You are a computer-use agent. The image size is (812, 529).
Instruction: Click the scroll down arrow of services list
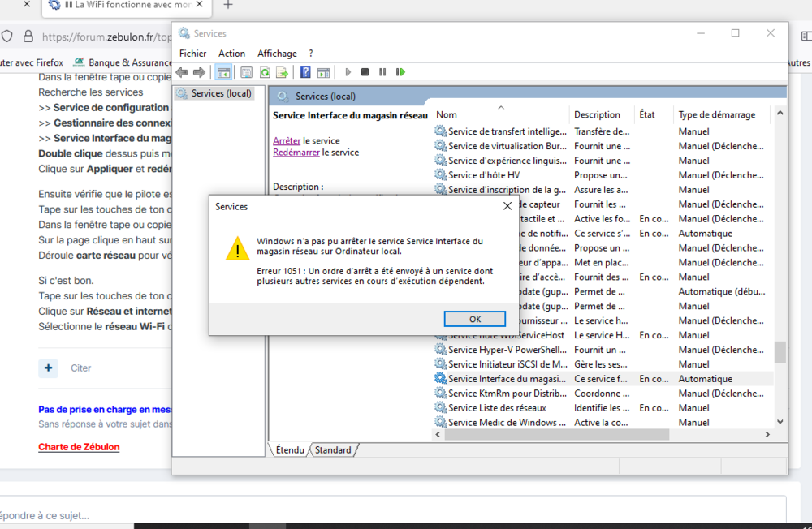point(780,422)
